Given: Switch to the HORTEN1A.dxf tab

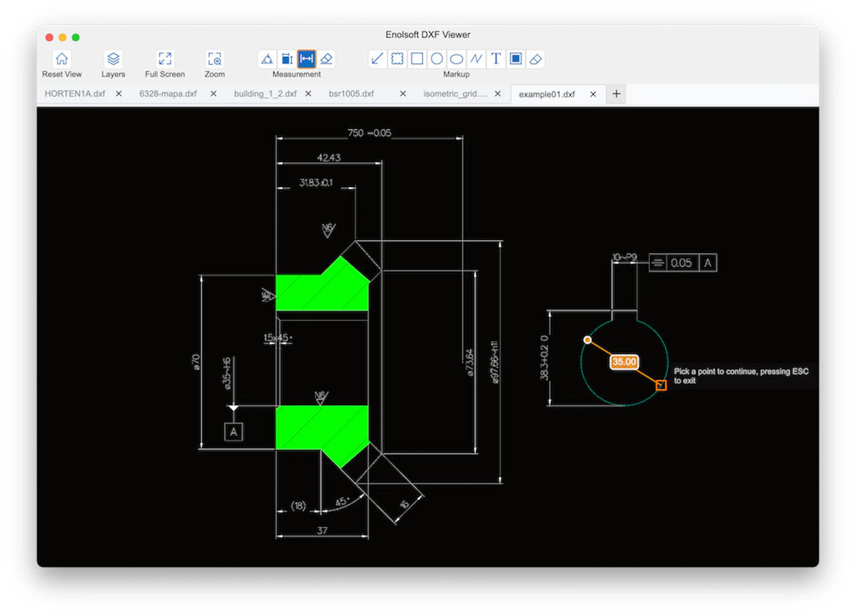Looking at the screenshot, I should (75, 94).
